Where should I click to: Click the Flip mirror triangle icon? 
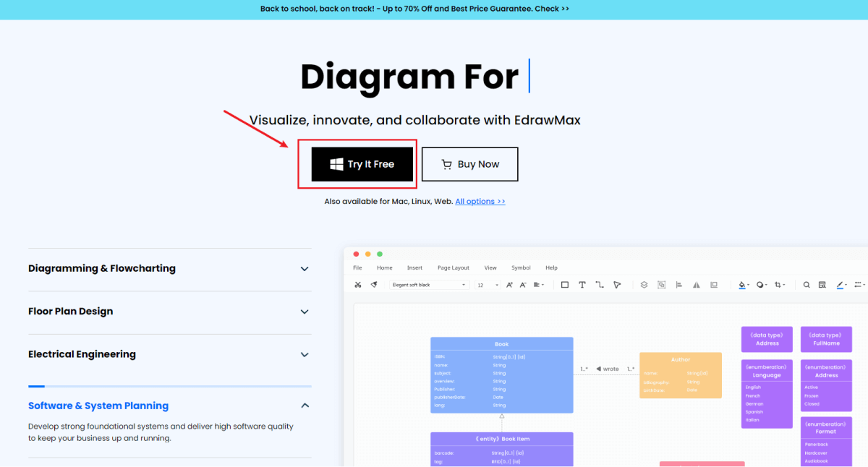[x=696, y=285]
